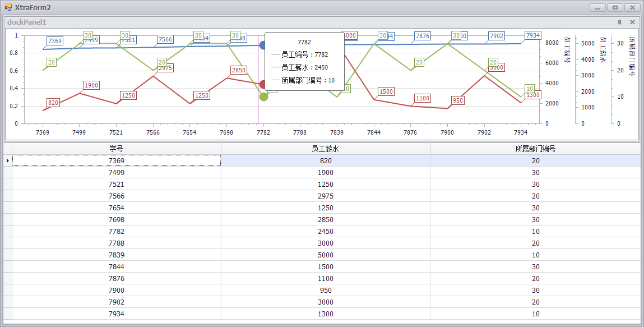The image size is (644, 327).
Task: Select the 7839 cell in the grid
Action: point(117,255)
